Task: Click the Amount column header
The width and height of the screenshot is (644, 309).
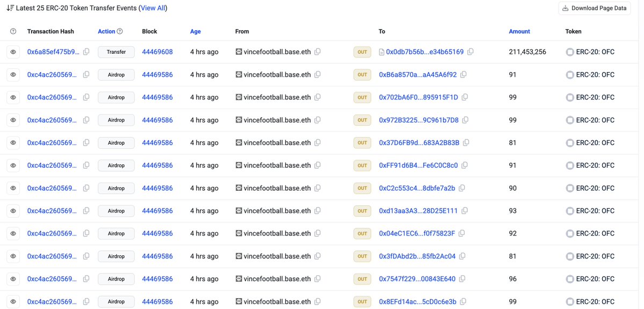Action: (519, 31)
